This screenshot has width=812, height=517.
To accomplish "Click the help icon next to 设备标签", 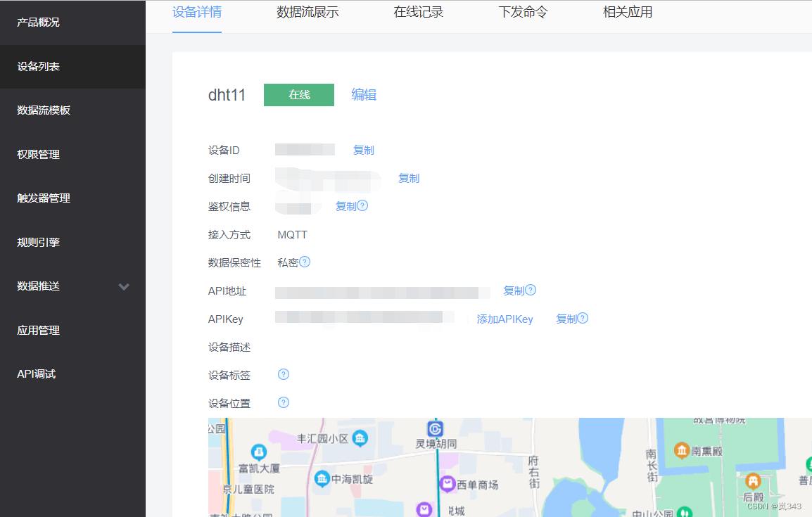I will point(283,375).
